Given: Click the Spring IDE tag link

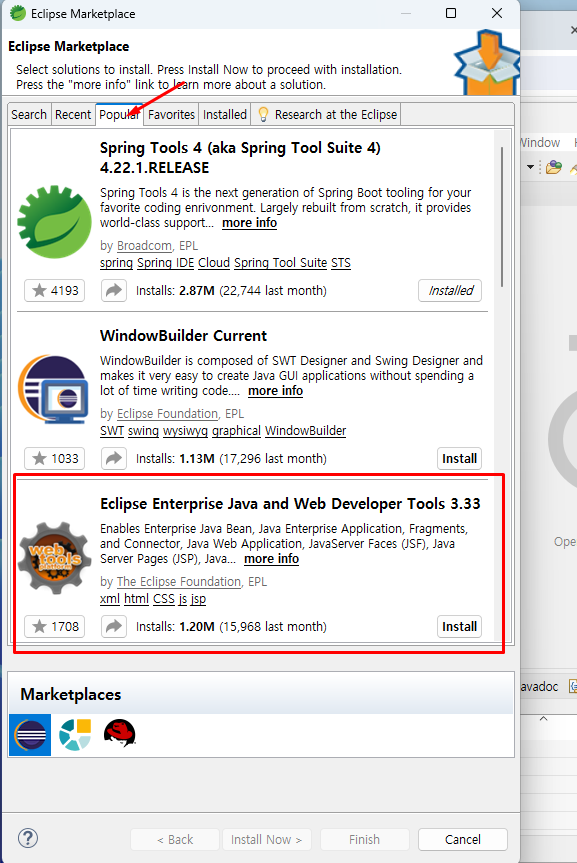Looking at the screenshot, I should [x=165, y=263].
